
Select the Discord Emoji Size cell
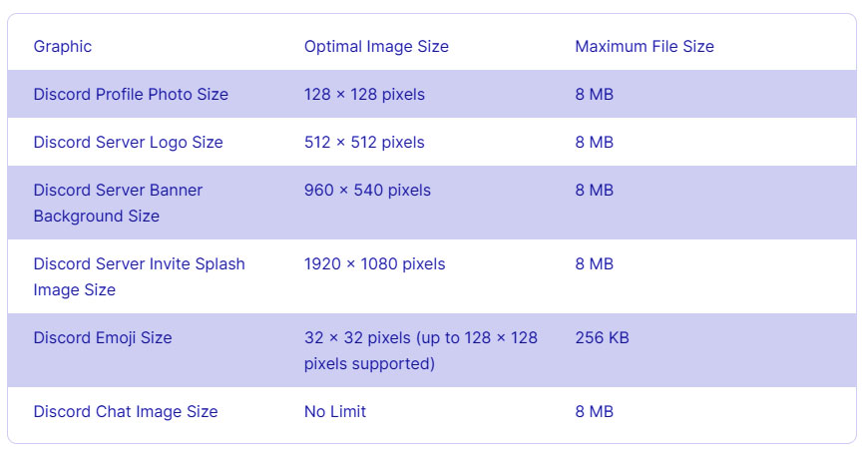(x=103, y=337)
